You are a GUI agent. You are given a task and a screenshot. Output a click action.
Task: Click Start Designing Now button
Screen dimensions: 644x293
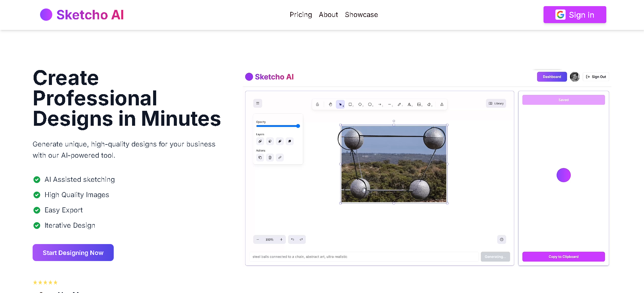point(73,253)
